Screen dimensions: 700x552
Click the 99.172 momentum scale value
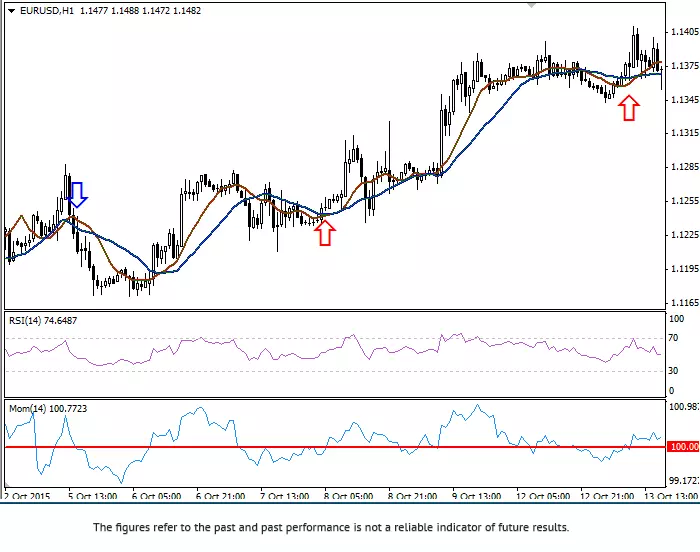pyautogui.click(x=684, y=481)
